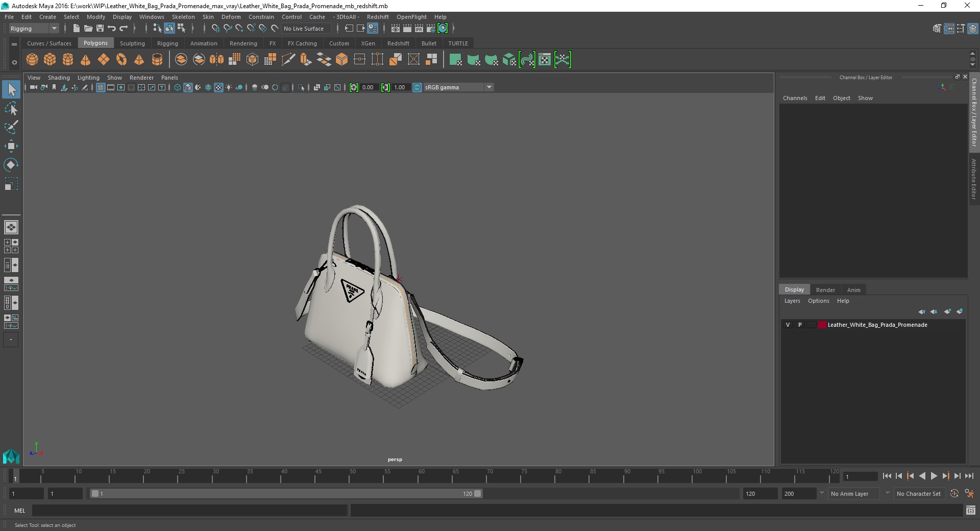Toggle viewport grid display

(x=101, y=87)
